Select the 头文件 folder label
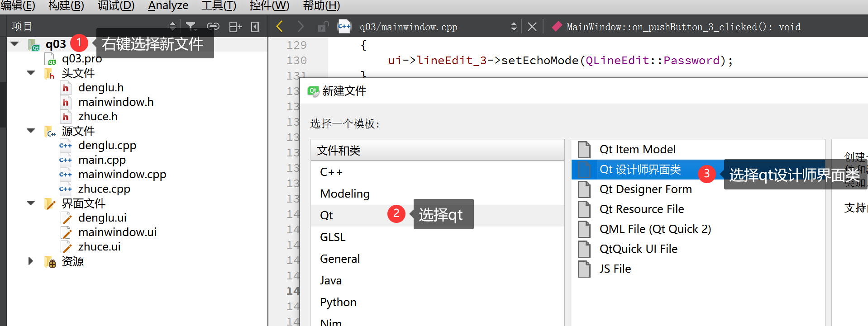The width and height of the screenshot is (868, 326). tap(78, 73)
